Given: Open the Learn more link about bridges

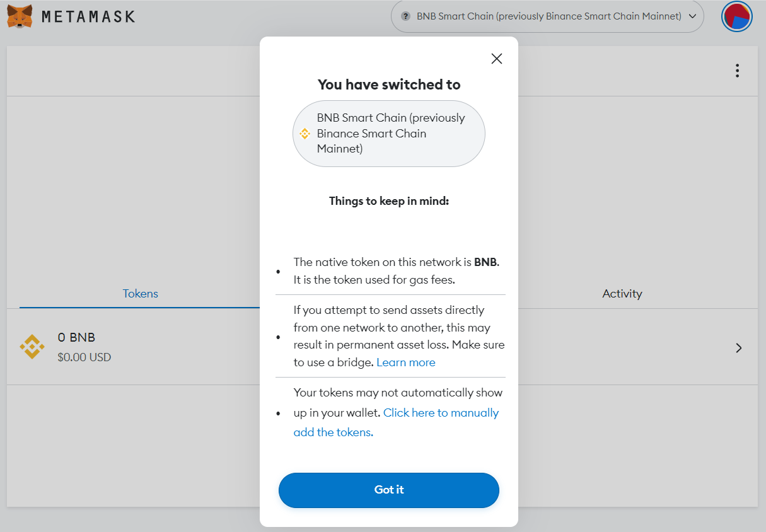Looking at the screenshot, I should (405, 362).
